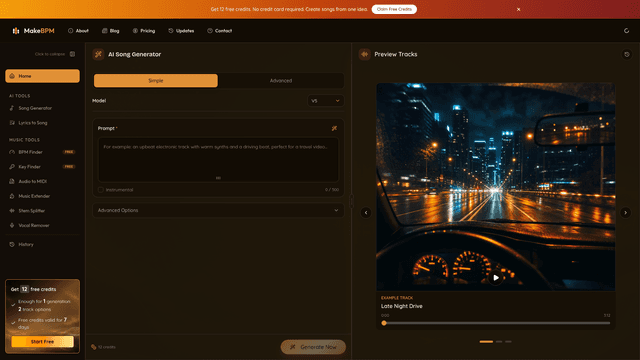Open the Updates page

click(x=181, y=31)
